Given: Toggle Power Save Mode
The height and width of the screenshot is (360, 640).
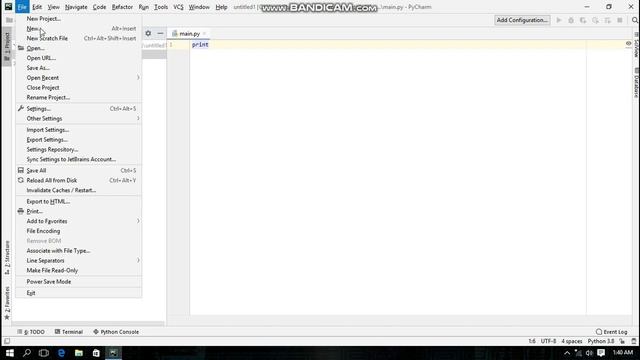Looking at the screenshot, I should 79,282.
